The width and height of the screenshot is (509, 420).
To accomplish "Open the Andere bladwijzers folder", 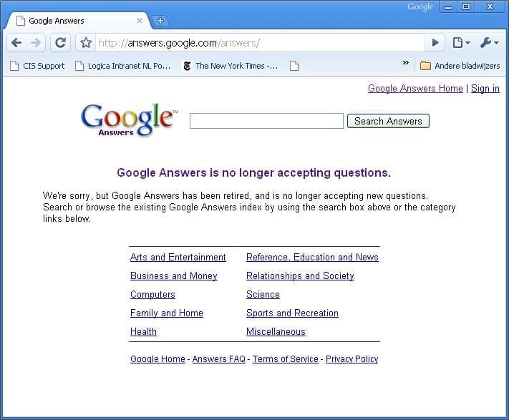I will [x=460, y=66].
